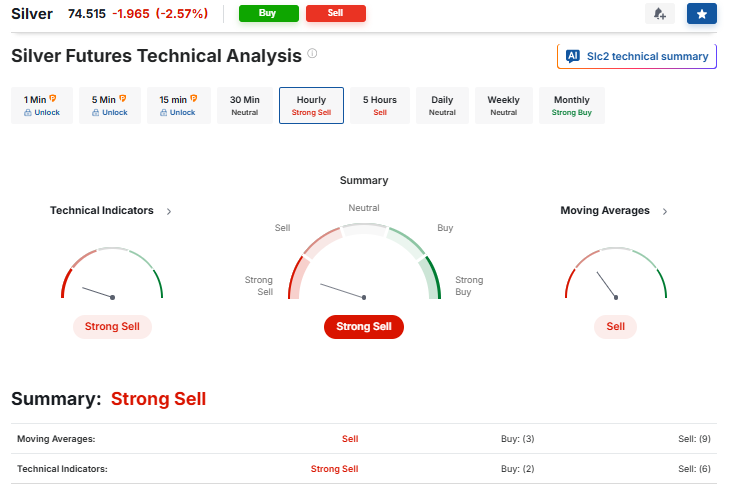
Task: Open Slc2 technical summary
Action: pyautogui.click(x=637, y=56)
